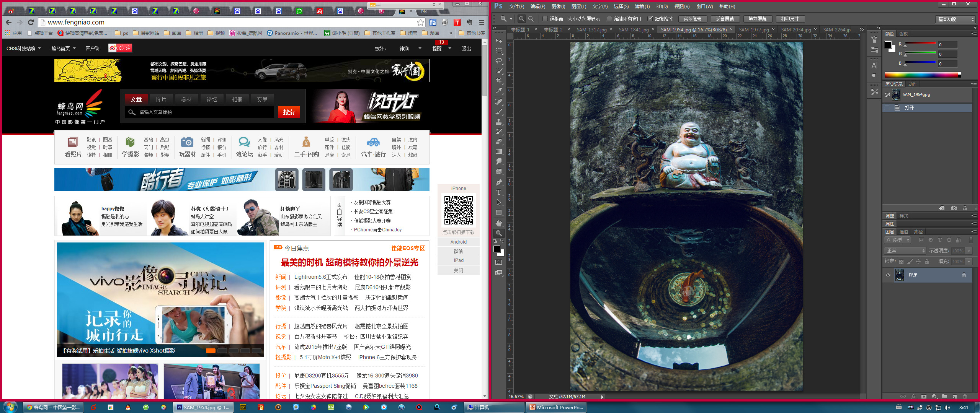Toggle 调整窗口大小以满屏显示 checkbox

click(545, 19)
